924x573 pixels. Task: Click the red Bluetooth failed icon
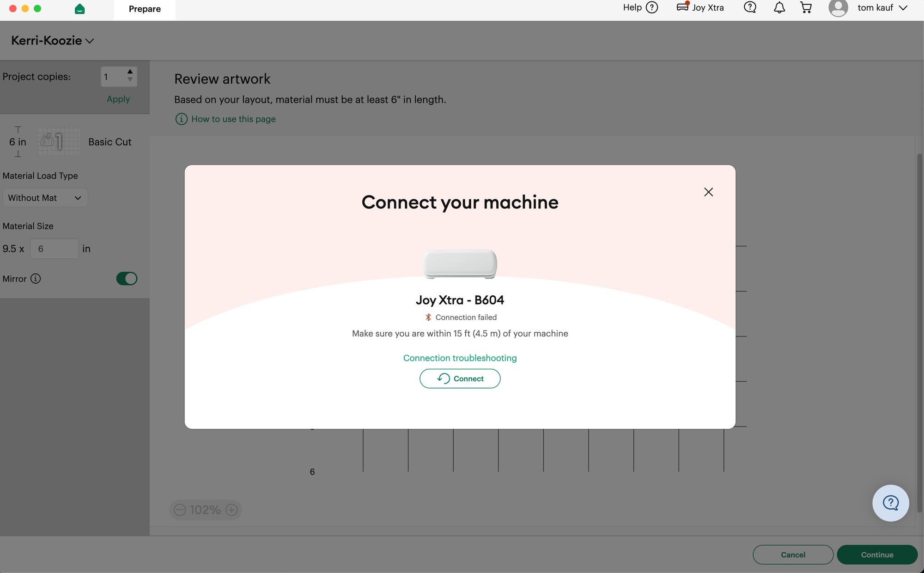(428, 317)
